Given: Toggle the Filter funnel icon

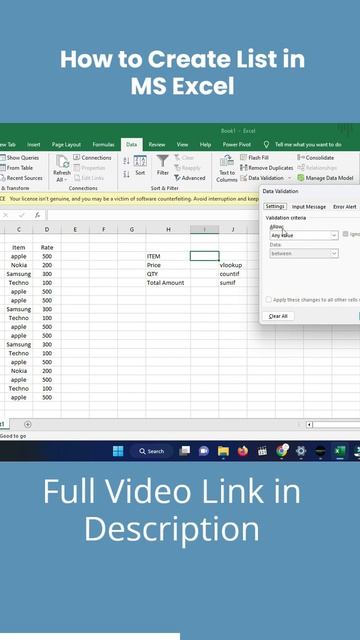Looking at the screenshot, I should (162, 161).
